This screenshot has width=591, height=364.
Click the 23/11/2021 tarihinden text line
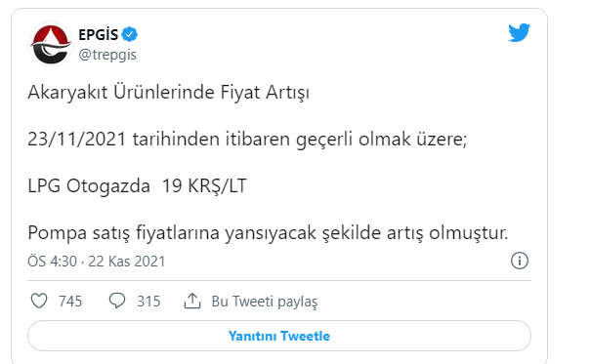247,140
